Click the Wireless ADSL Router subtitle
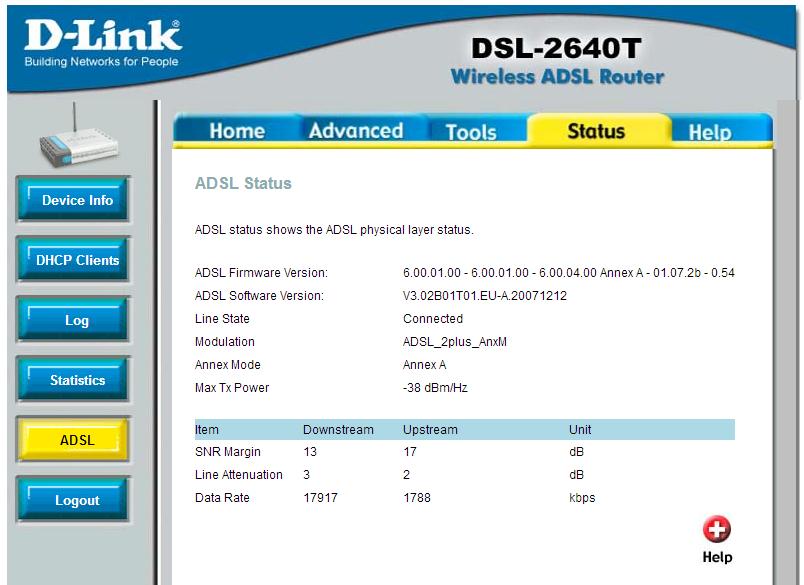Viewport: 804px width, 585px height. (557, 77)
